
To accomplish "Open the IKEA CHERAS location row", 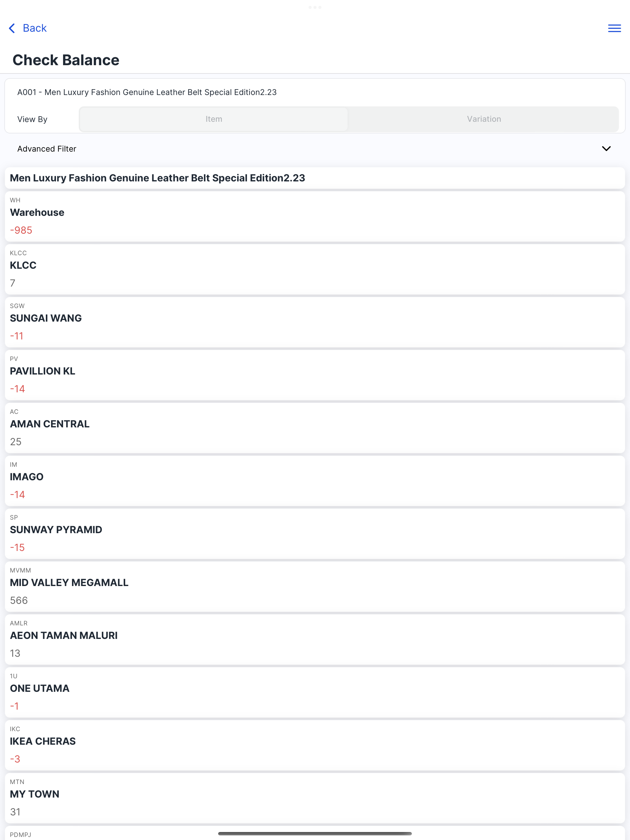I will 315,745.
